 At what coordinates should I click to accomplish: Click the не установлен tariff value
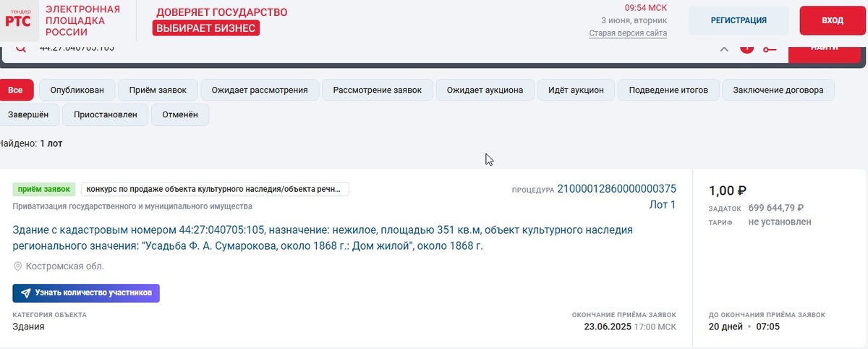[780, 222]
